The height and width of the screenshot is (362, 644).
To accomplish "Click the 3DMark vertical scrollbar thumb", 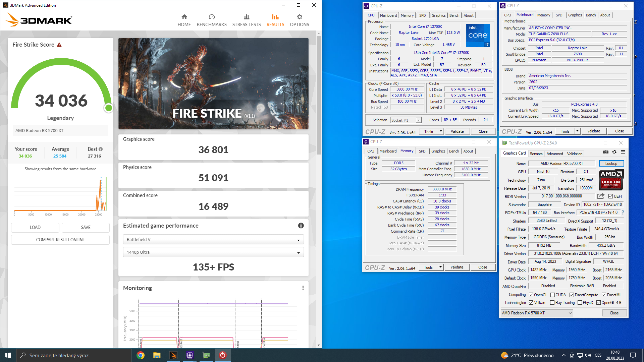I will click(x=319, y=96).
